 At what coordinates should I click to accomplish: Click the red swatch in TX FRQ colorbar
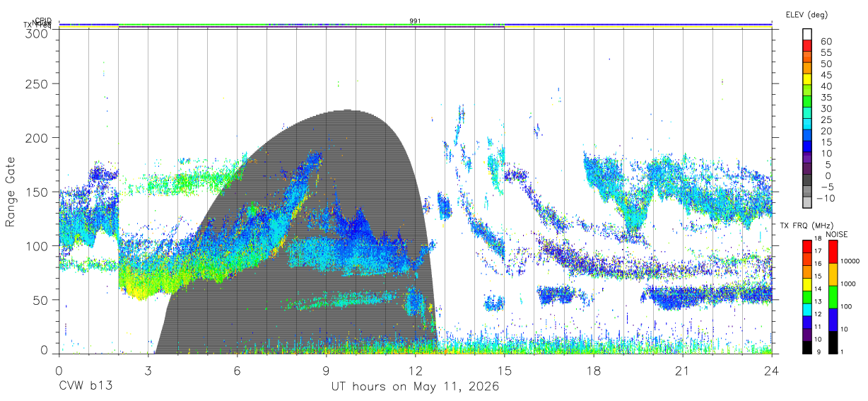807,247
